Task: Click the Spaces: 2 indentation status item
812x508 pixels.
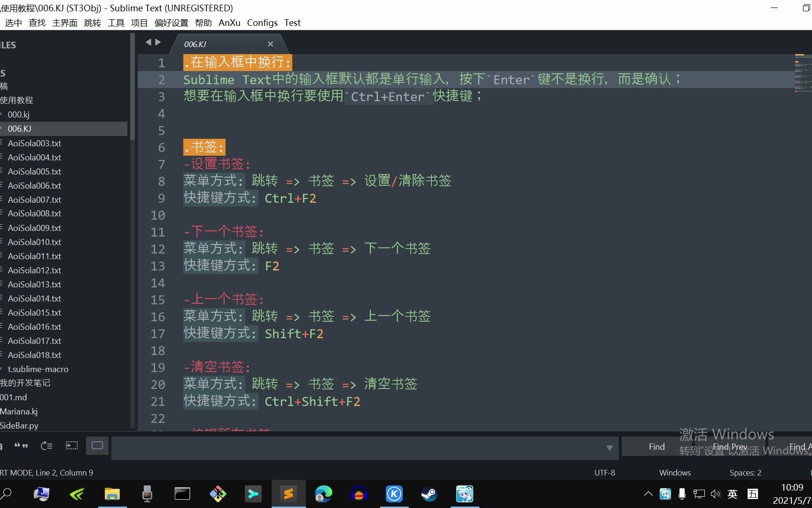Action: point(745,473)
